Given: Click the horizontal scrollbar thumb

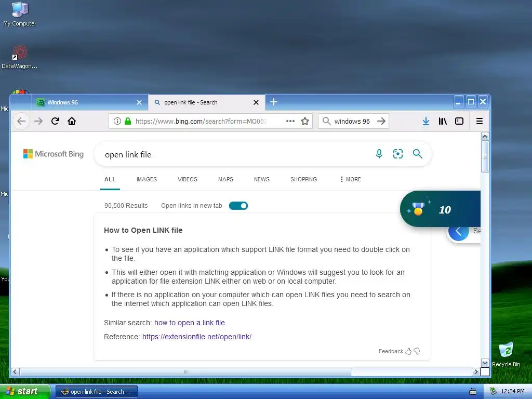Looking at the screenshot, I should pyautogui.click(x=186, y=372).
